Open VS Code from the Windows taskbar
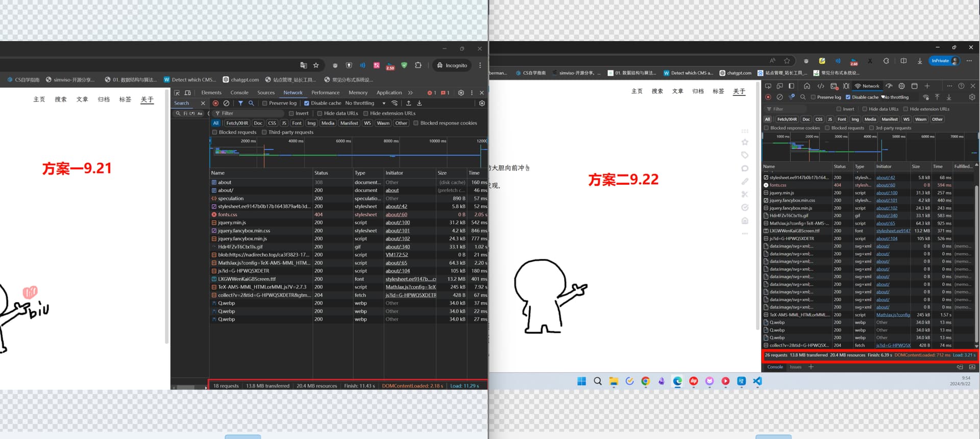Viewport: 980px width, 439px height. tap(757, 381)
